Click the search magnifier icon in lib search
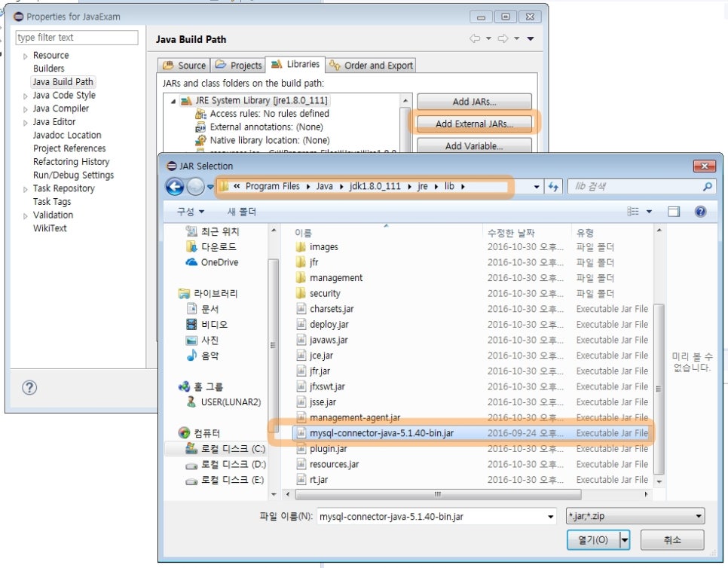 click(708, 187)
